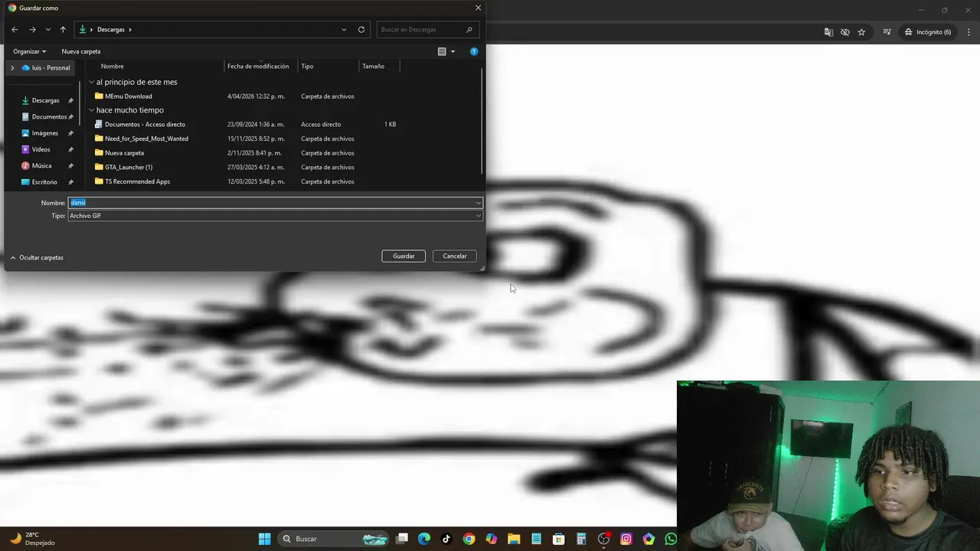Screen dimensions: 980x551
Task: Go forward in the Save dialog
Action: 32,30
